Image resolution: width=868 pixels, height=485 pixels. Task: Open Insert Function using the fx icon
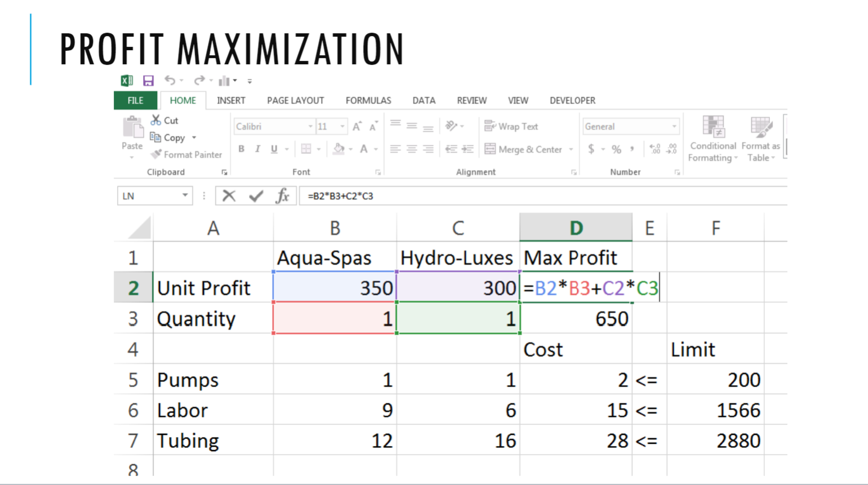pos(282,195)
